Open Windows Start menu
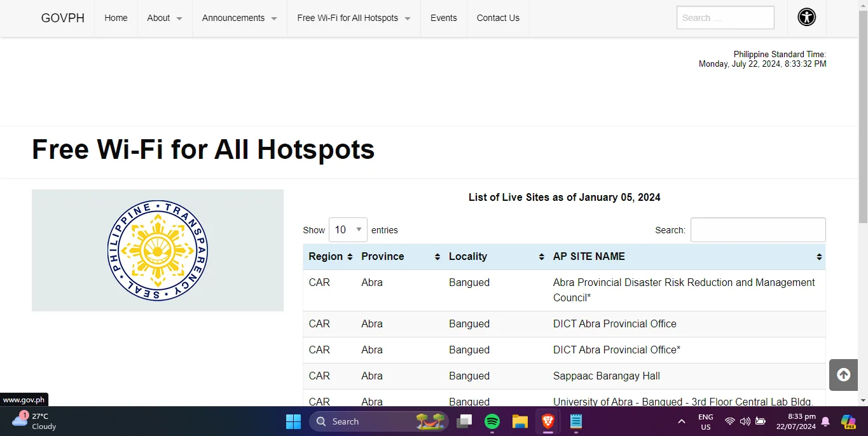This screenshot has width=868, height=436. tap(293, 421)
